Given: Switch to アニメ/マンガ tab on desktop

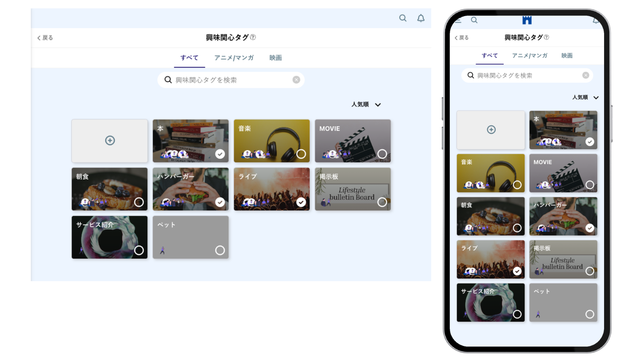Looking at the screenshot, I should click(x=234, y=58).
